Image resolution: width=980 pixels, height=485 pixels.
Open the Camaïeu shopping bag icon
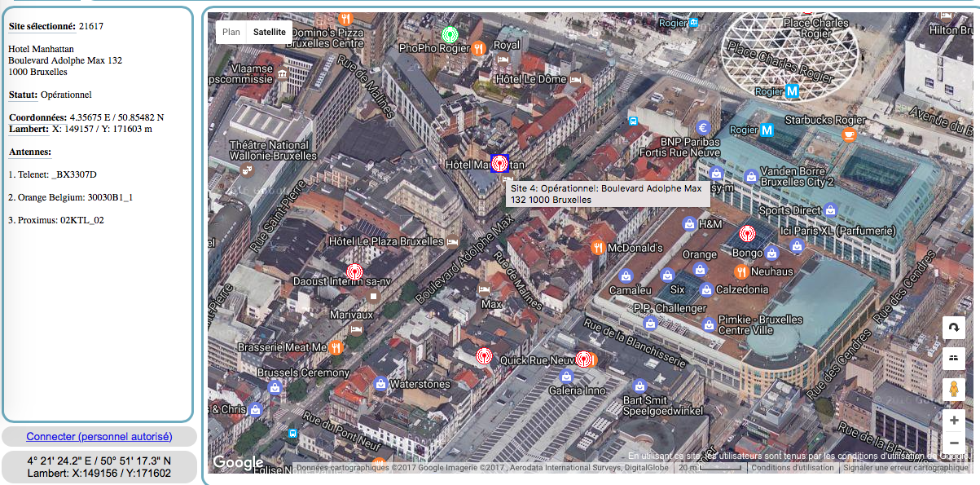click(x=626, y=276)
